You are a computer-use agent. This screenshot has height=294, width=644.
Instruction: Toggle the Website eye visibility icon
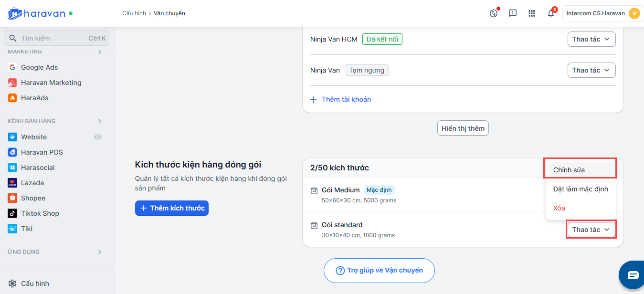tap(98, 137)
